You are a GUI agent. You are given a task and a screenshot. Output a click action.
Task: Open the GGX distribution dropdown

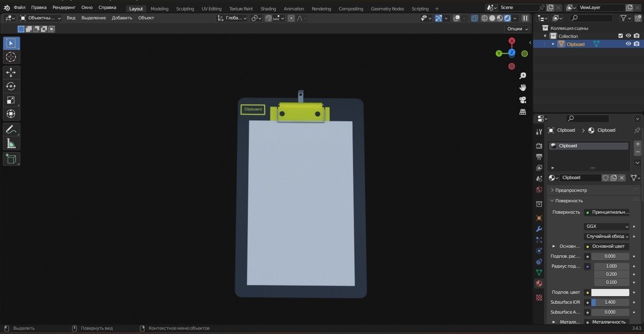pos(607,226)
